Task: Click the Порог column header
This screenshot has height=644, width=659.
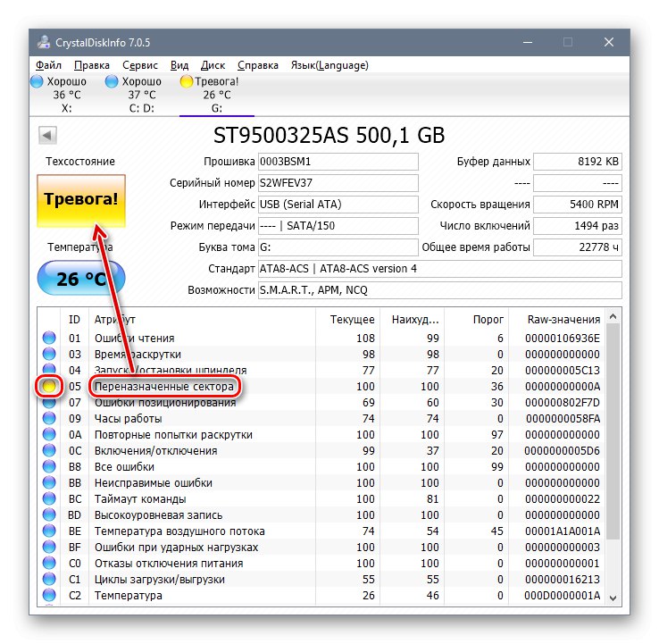Action: coord(477,320)
